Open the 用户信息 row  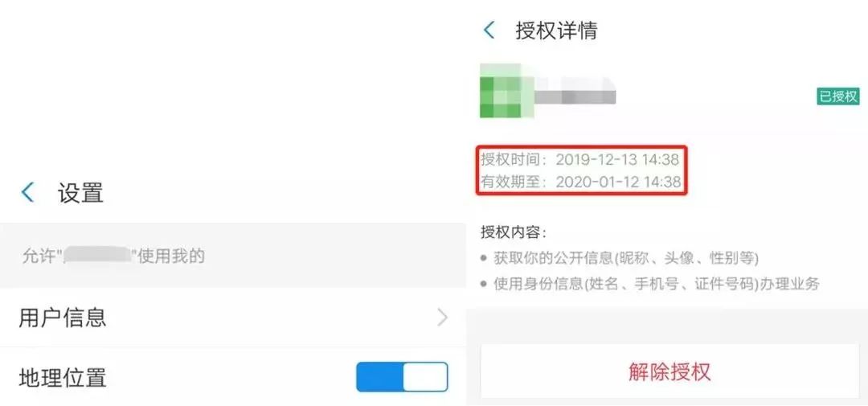[232, 318]
